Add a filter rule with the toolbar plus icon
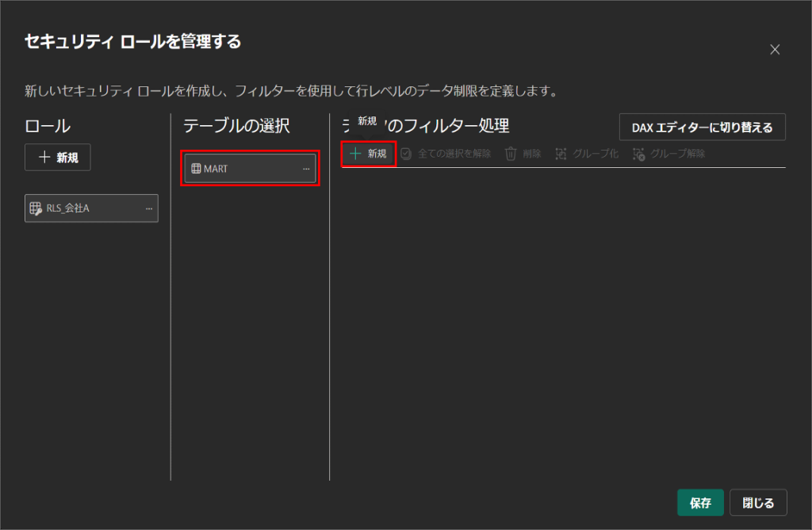 click(356, 154)
